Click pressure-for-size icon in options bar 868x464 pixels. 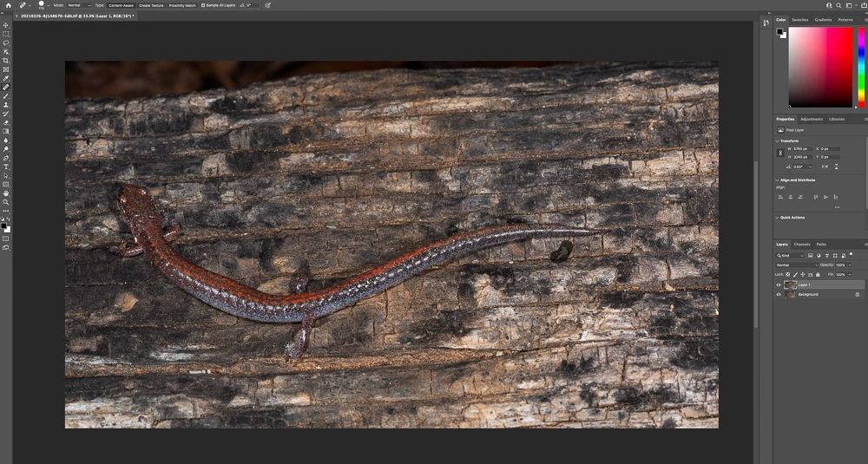tap(268, 5)
